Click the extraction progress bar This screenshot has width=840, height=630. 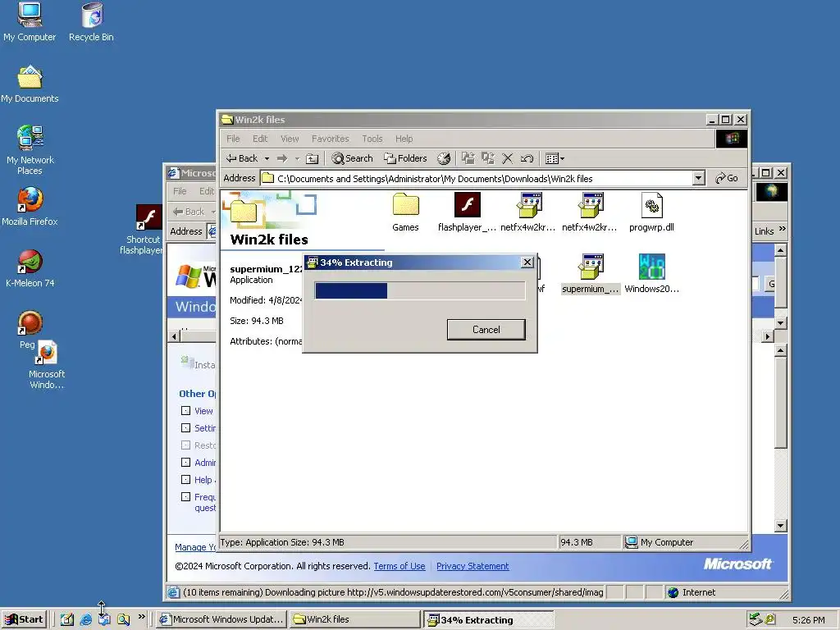[419, 290]
